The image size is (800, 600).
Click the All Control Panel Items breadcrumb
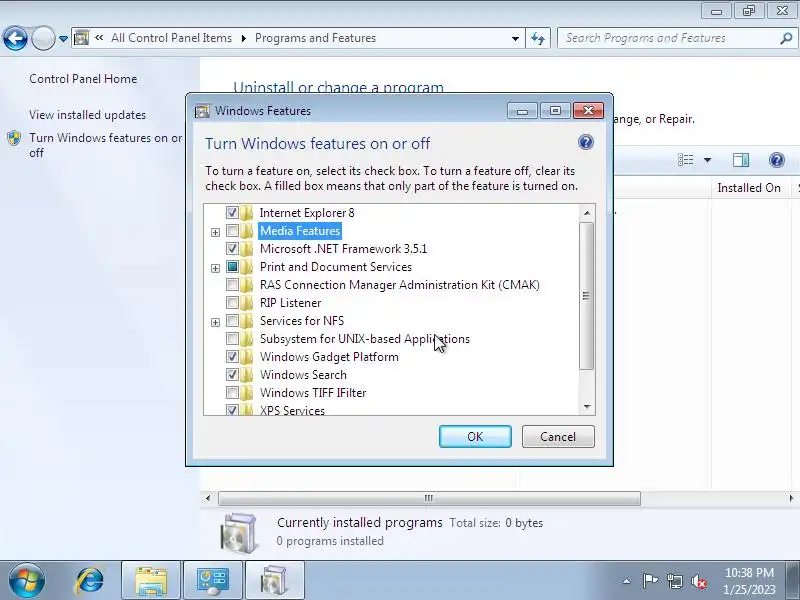pyautogui.click(x=171, y=38)
